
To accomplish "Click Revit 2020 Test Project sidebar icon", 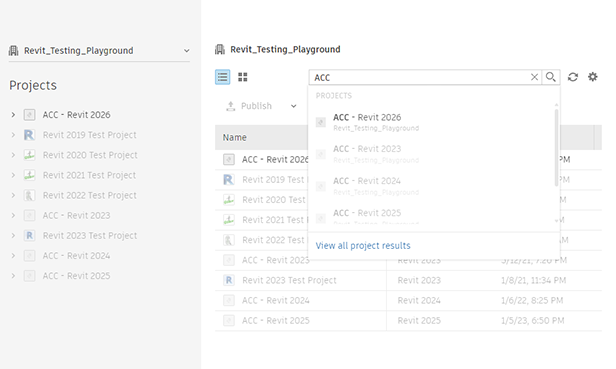I will coord(29,155).
